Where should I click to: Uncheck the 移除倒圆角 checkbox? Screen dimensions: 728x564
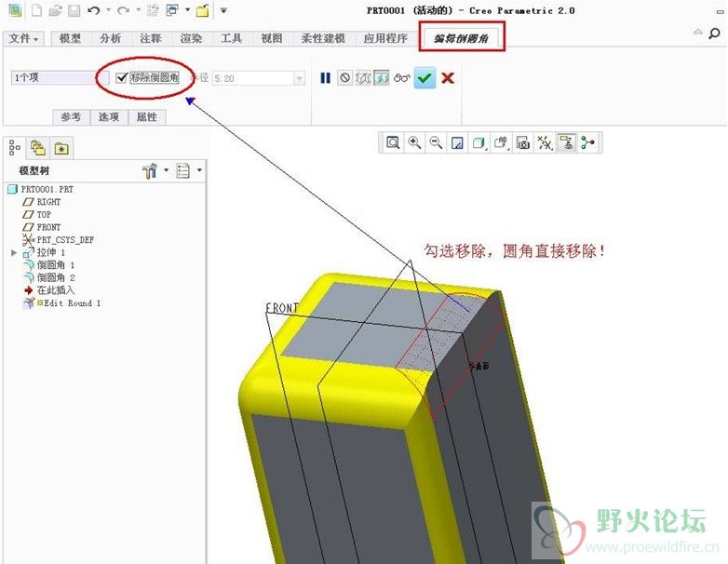click(x=122, y=77)
